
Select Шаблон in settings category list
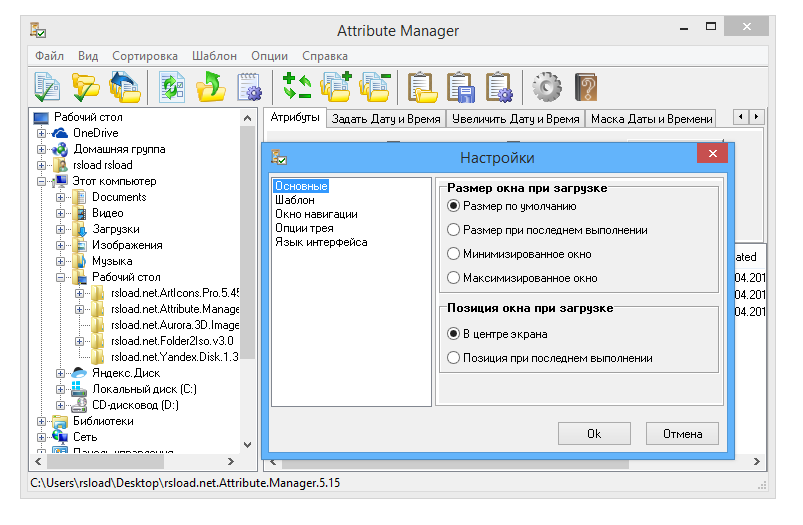coord(294,200)
